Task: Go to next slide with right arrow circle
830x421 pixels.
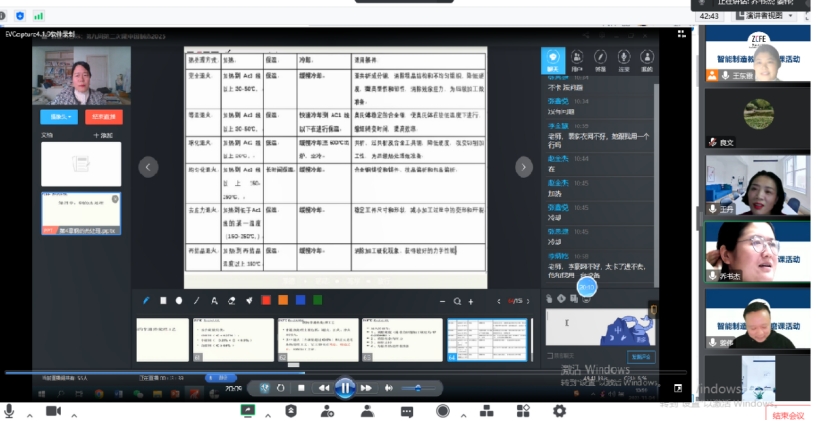Action: [524, 167]
